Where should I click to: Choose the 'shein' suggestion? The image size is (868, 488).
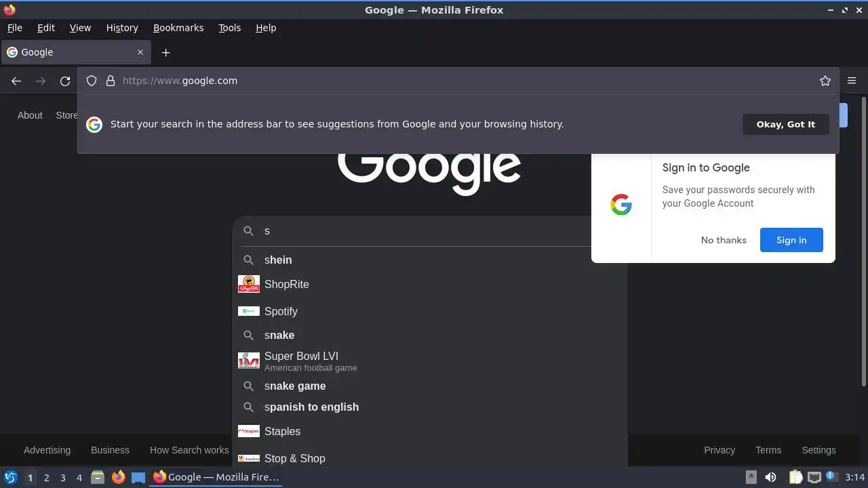pyautogui.click(x=430, y=260)
